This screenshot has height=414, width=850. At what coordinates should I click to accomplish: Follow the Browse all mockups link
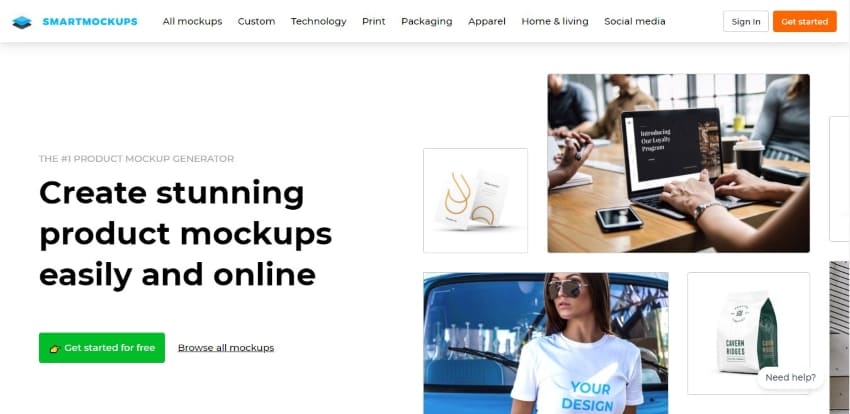click(226, 348)
